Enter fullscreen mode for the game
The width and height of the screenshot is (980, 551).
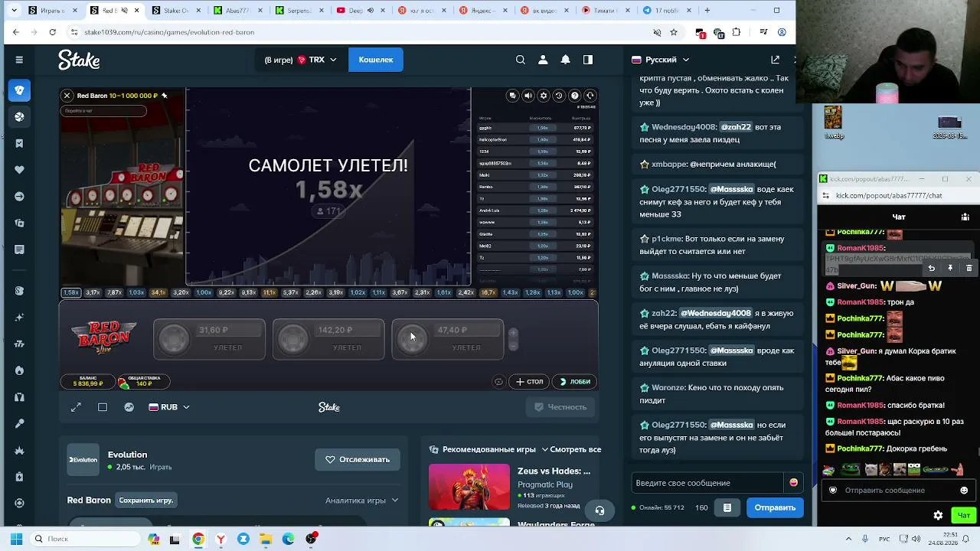click(76, 407)
